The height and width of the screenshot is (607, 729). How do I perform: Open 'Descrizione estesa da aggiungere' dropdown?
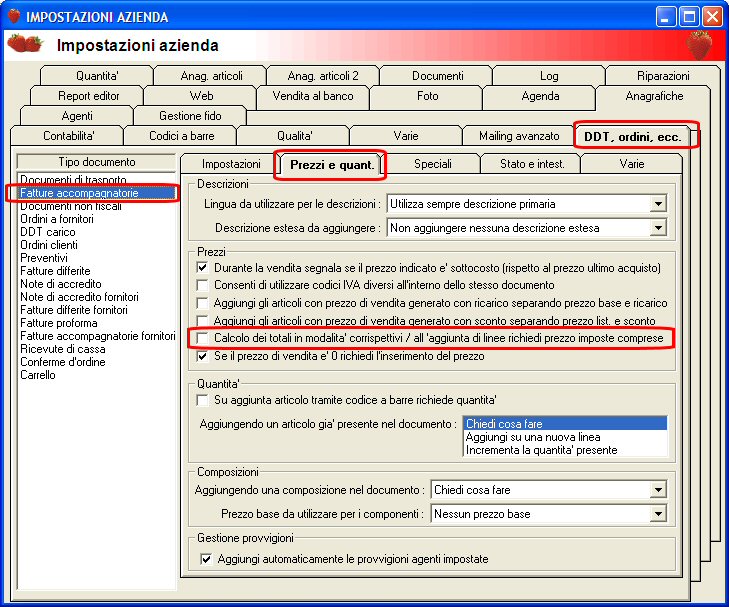(658, 228)
